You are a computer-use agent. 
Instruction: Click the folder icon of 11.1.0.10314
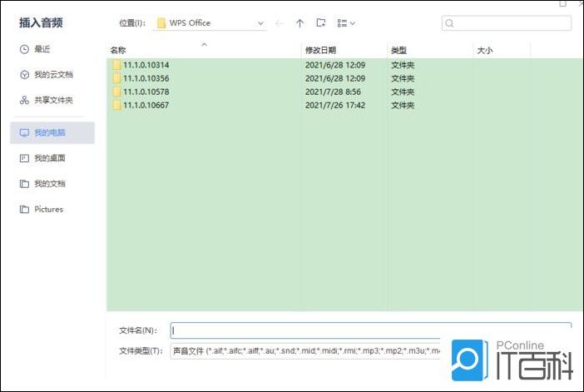pyautogui.click(x=117, y=65)
